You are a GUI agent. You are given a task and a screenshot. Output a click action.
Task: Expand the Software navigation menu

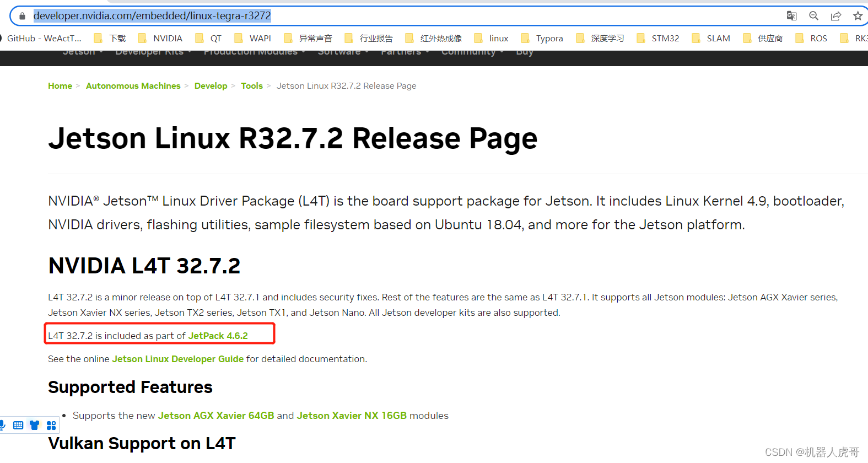[x=343, y=51]
